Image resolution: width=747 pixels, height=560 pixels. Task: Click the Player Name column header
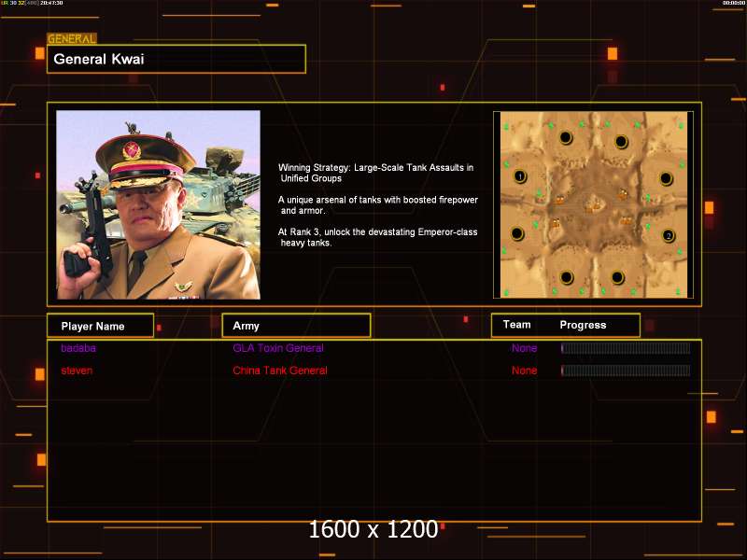click(x=100, y=326)
